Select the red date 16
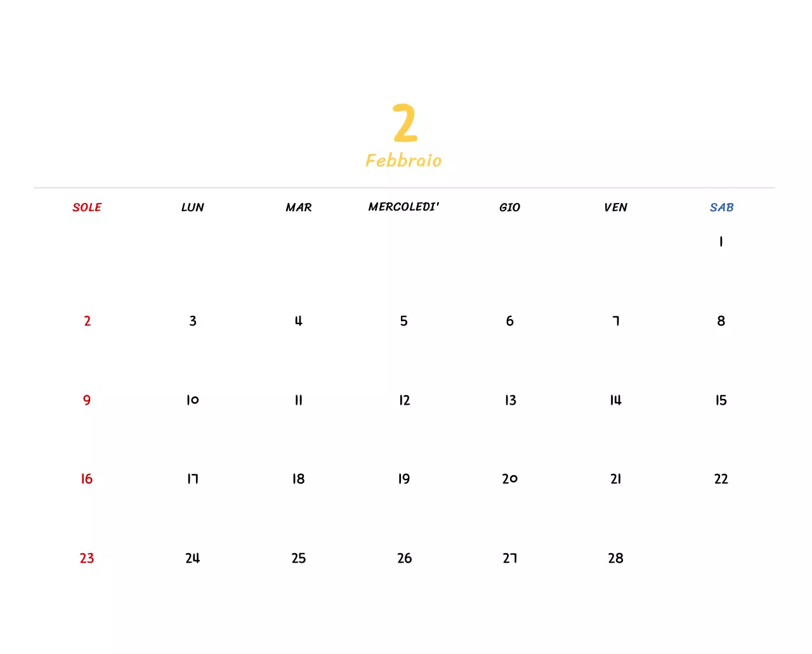The height and width of the screenshot is (654, 812). point(86,479)
